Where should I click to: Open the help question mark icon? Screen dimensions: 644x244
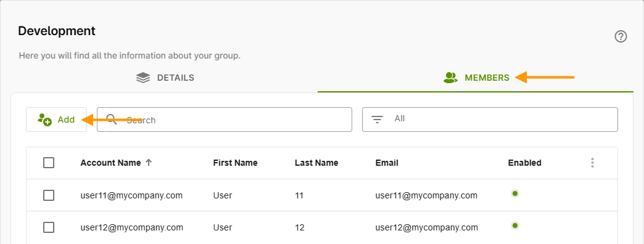click(621, 37)
